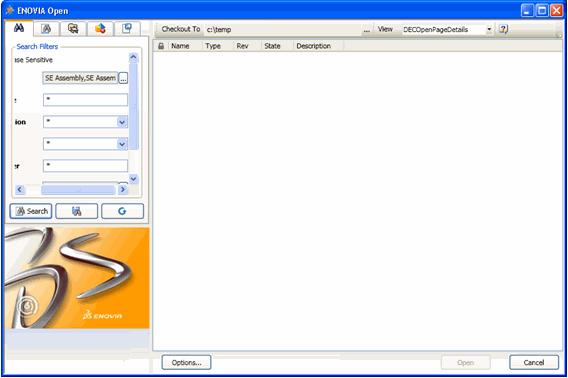Expand the DECOpenPageDetails View dropdown
Screen dimensions: 568x378
click(489, 29)
